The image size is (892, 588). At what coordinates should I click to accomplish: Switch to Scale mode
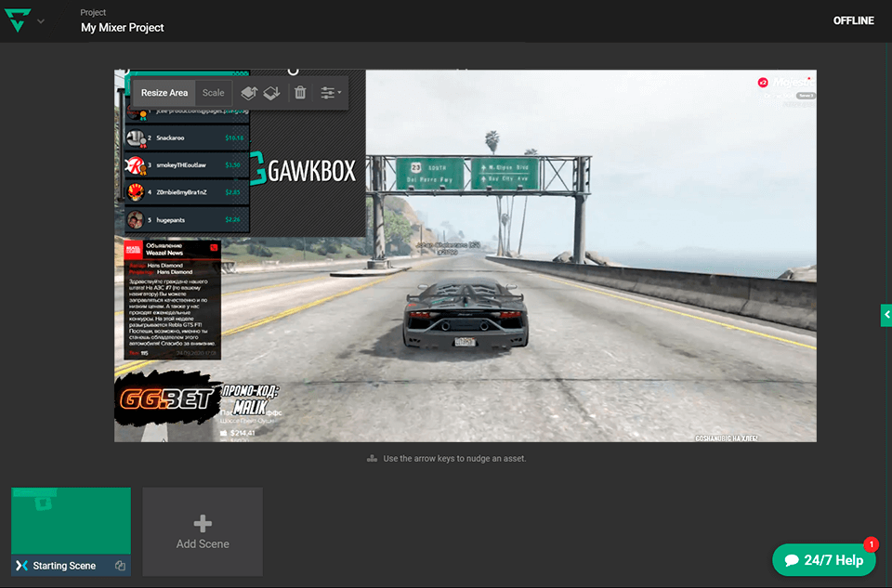214,93
